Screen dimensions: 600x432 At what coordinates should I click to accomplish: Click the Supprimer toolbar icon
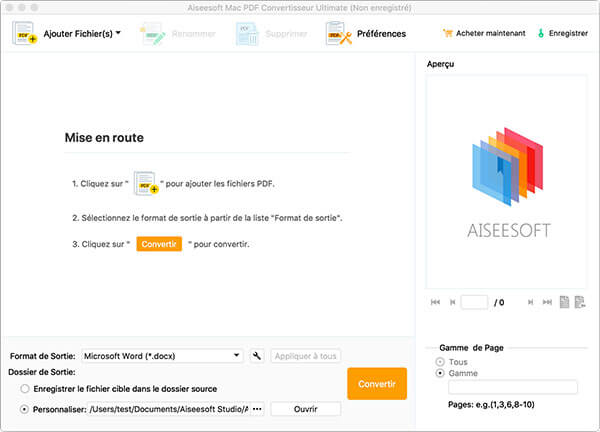(x=247, y=34)
